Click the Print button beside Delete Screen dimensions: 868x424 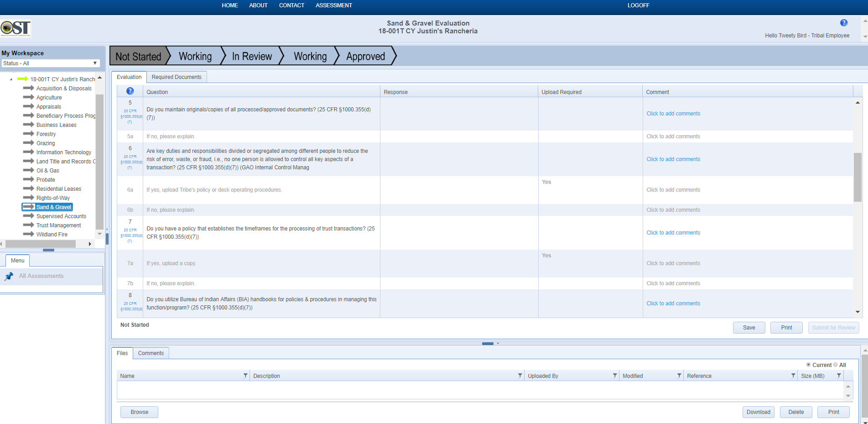pos(833,412)
